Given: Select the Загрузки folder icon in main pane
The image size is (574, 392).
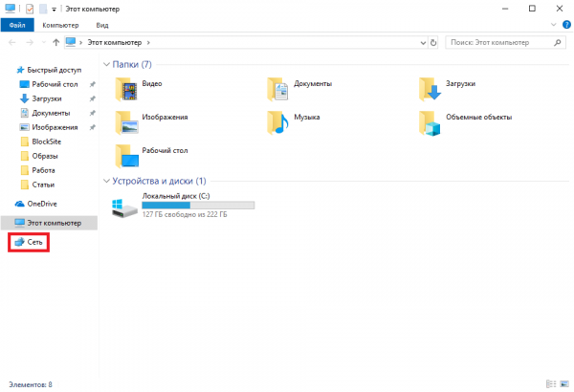Looking at the screenshot, I should tap(430, 89).
